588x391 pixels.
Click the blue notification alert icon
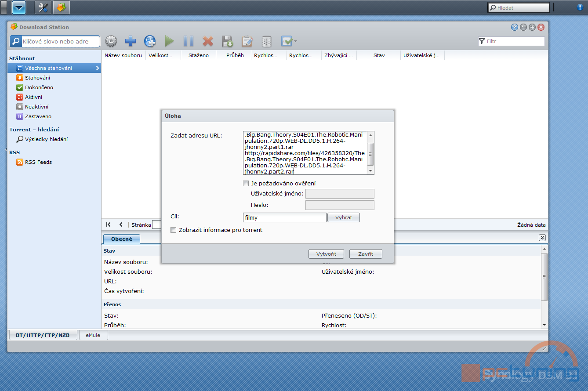(580, 7)
